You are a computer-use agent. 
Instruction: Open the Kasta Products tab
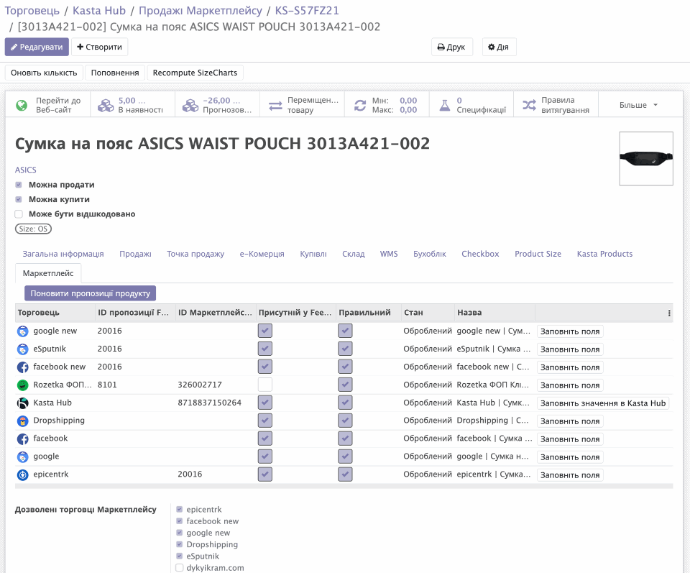point(605,254)
